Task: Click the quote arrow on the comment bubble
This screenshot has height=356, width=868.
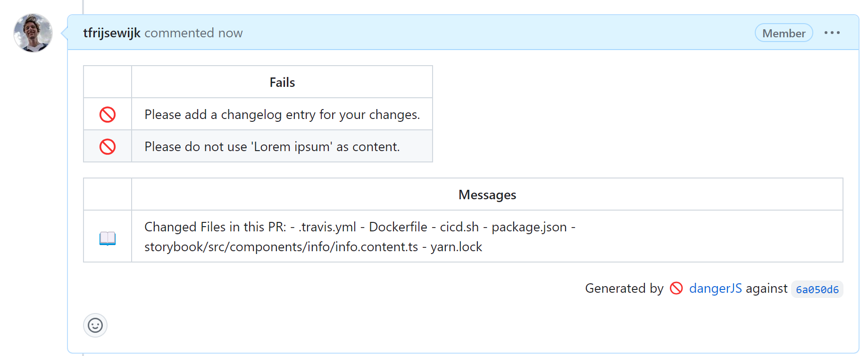Action: click(64, 33)
